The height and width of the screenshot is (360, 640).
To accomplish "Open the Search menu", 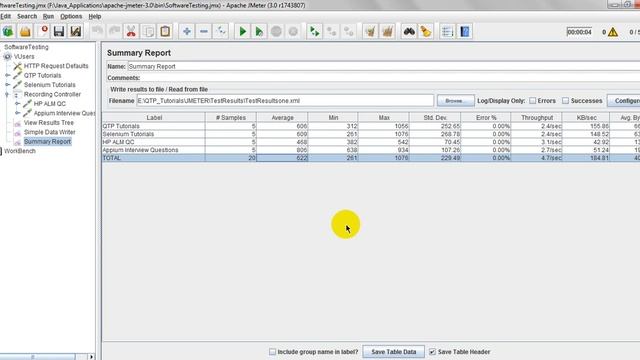I will (27, 16).
